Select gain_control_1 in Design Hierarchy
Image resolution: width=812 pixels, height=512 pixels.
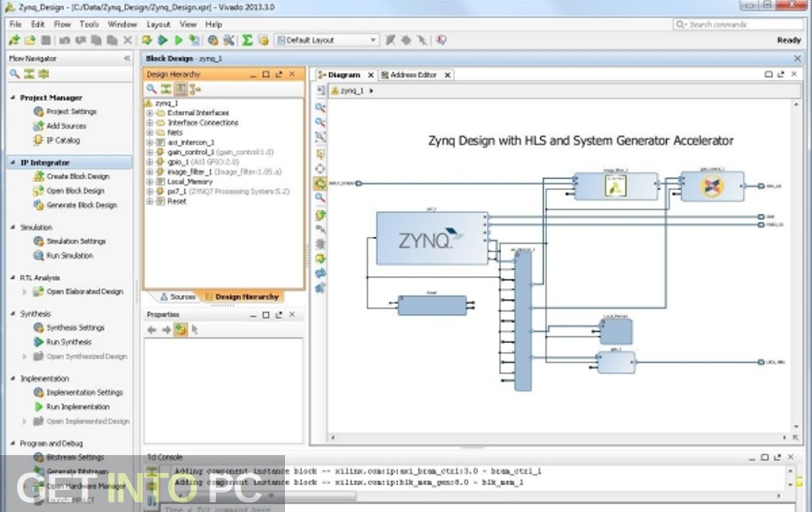[x=191, y=152]
